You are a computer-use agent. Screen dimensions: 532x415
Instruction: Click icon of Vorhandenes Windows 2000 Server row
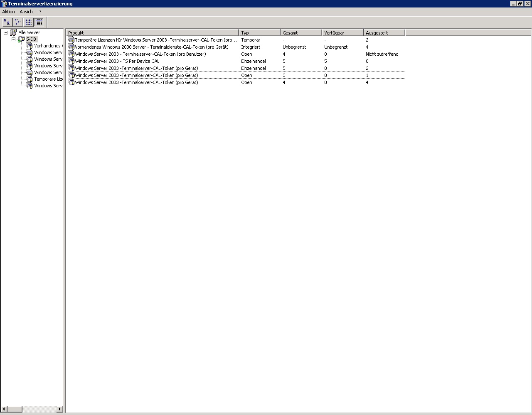click(x=71, y=47)
